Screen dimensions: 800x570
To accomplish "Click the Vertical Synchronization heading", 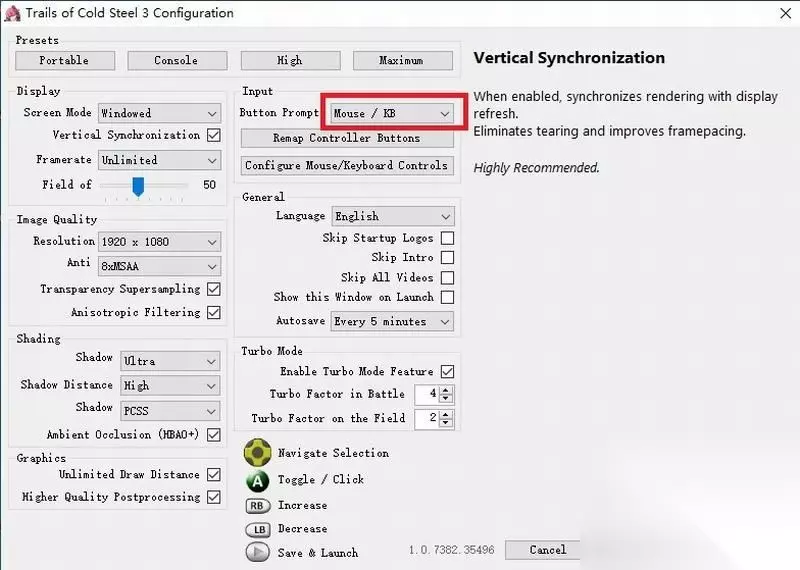I will click(569, 58).
